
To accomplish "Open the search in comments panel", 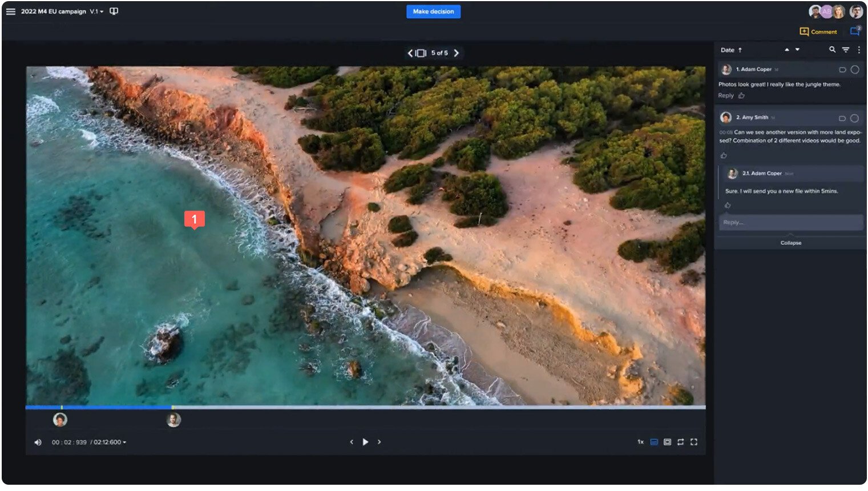I will (x=833, y=50).
